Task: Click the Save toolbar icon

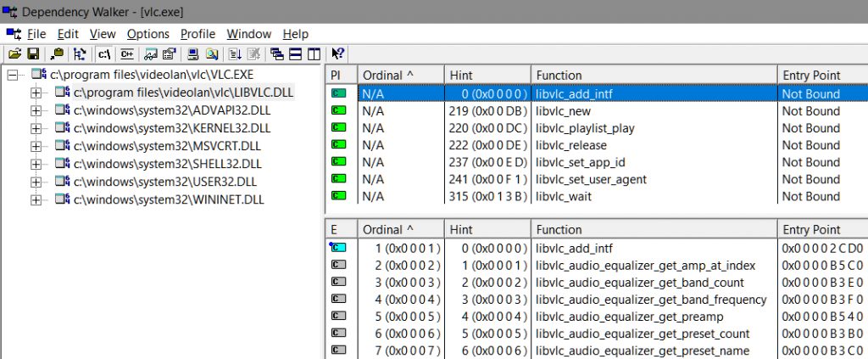Action: (33, 53)
